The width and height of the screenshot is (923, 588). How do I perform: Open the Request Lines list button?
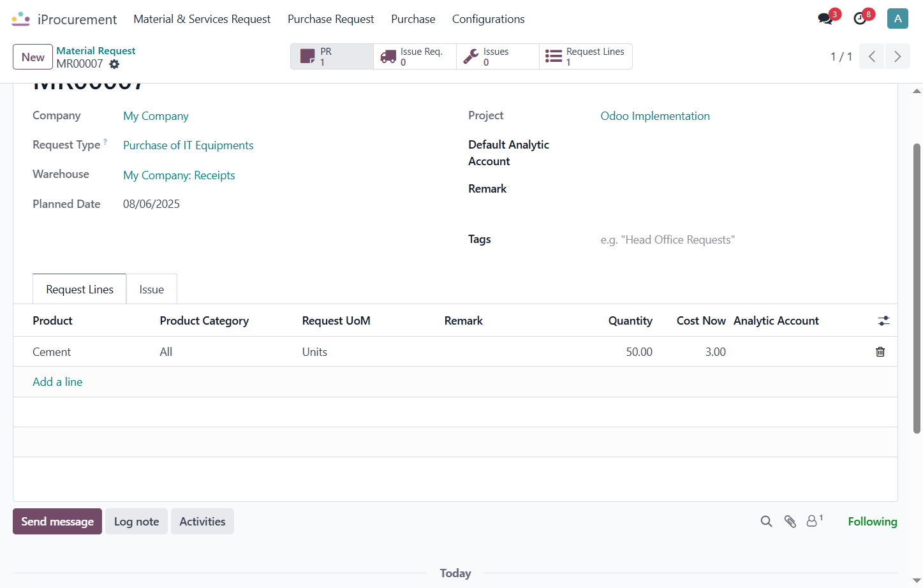click(586, 56)
